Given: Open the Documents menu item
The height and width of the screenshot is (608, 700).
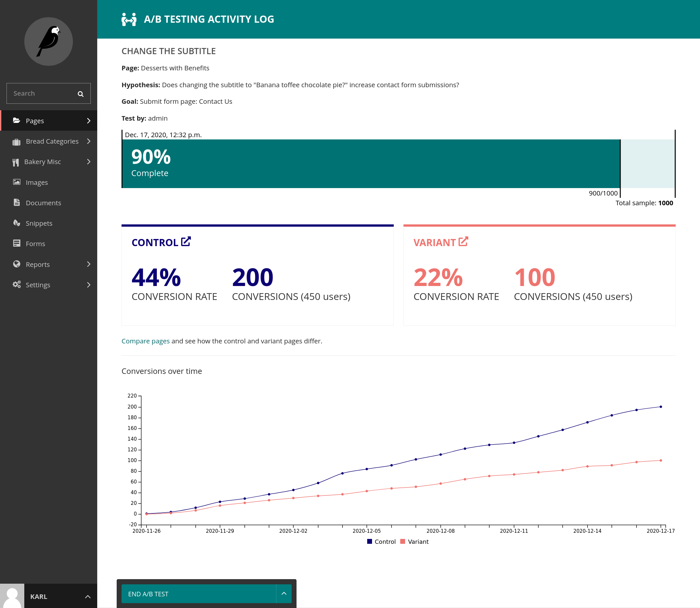Looking at the screenshot, I should point(49,203).
